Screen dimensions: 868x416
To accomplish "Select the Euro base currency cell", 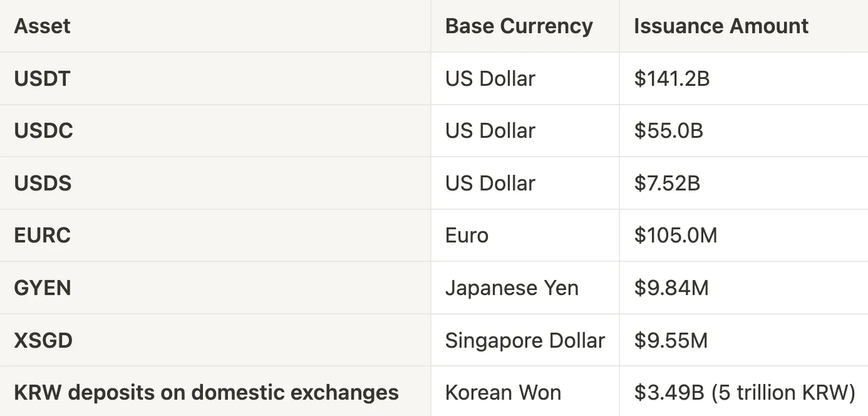I will (525, 235).
